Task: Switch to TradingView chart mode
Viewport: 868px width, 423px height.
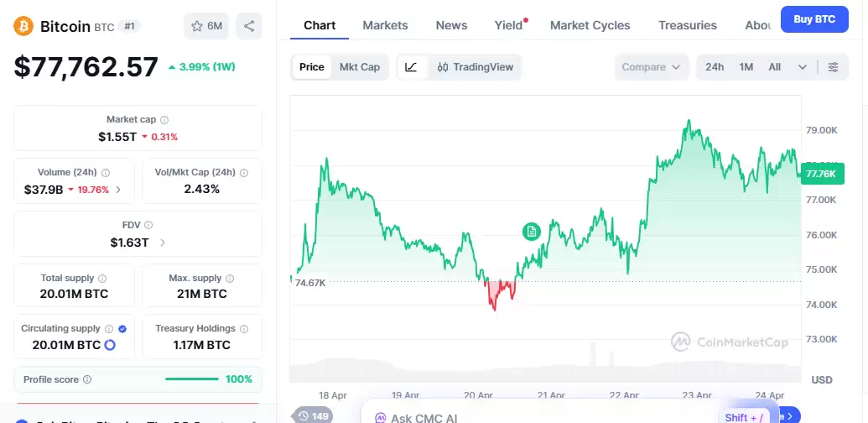Action: 476,67
